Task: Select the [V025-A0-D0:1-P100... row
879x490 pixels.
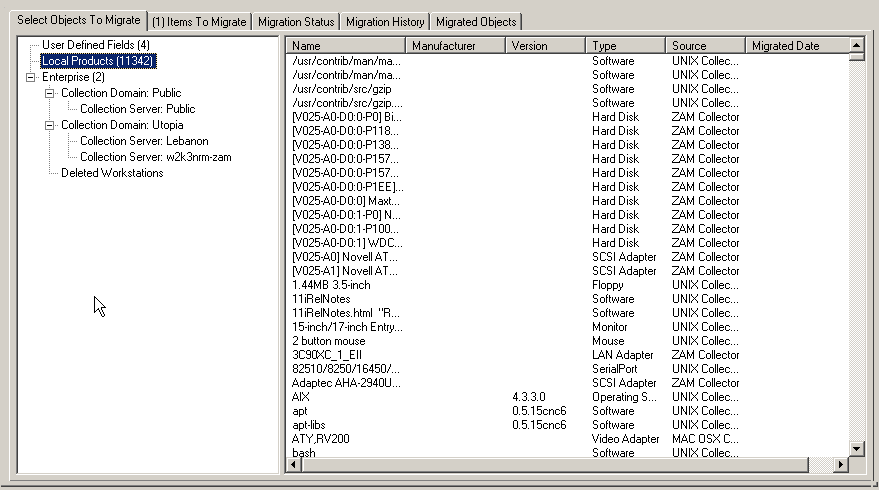Action: pyautogui.click(x=567, y=229)
